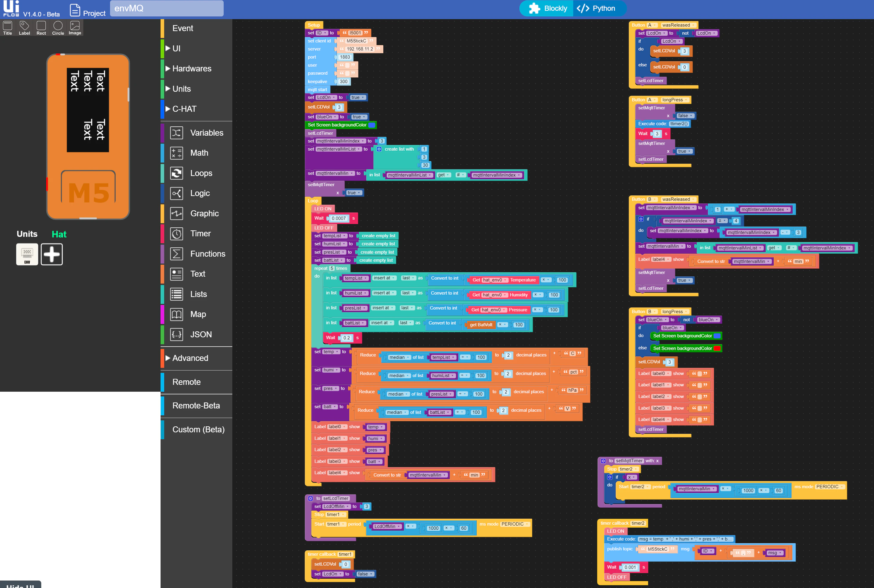Select the Units tab in device panel
This screenshot has width=874, height=588.
pyautogui.click(x=27, y=234)
